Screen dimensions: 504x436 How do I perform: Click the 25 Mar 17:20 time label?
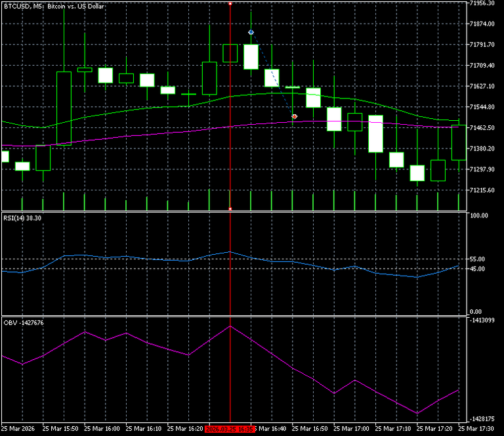[434, 429]
